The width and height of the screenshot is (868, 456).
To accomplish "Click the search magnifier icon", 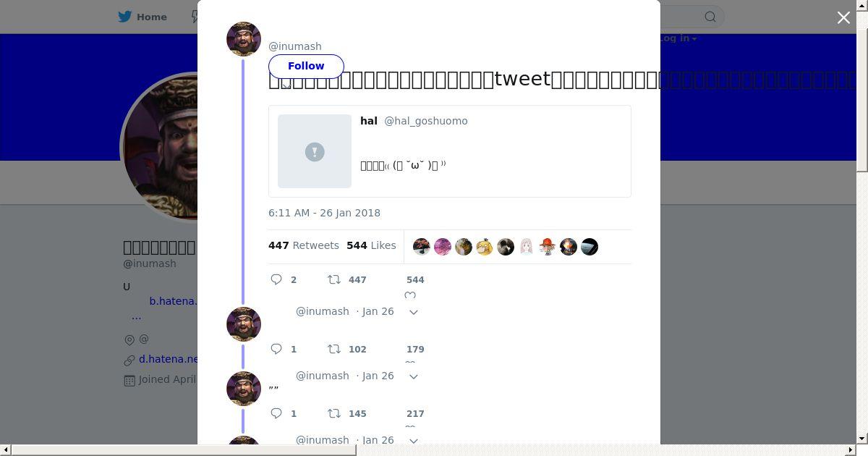I will [x=710, y=17].
